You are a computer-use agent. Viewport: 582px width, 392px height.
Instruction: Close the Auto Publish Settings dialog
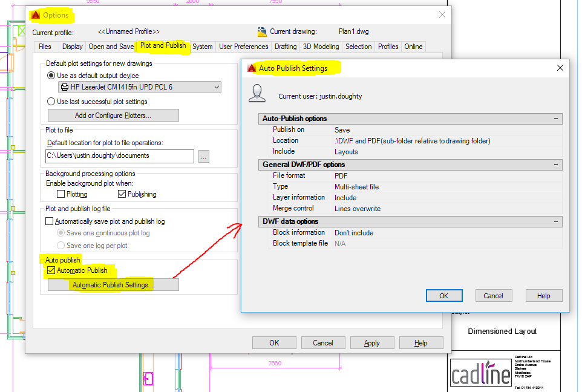[x=560, y=68]
